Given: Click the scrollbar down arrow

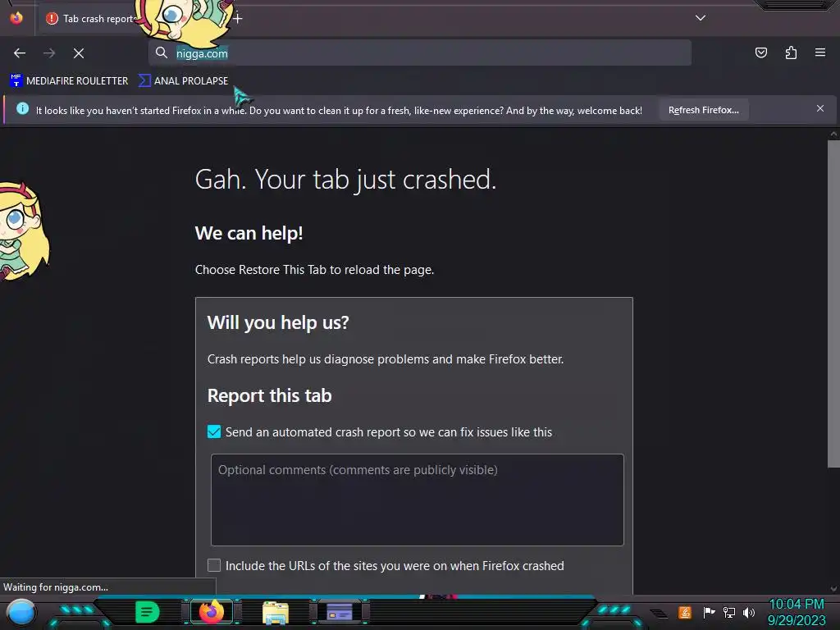Looking at the screenshot, I should pos(833,589).
